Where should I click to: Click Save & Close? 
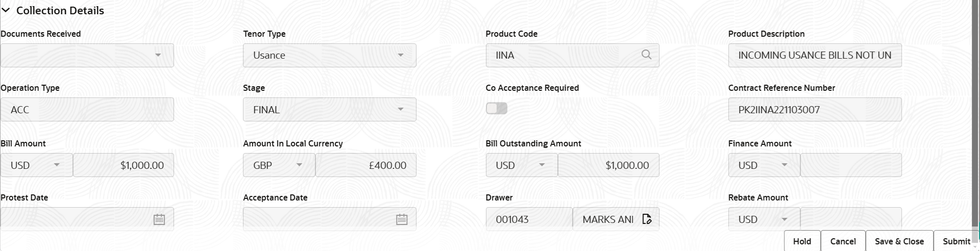899,241
